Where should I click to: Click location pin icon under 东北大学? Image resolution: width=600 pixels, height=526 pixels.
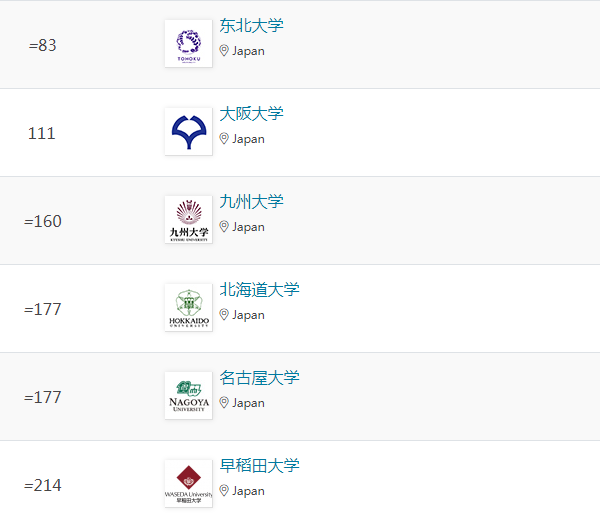[x=225, y=51]
